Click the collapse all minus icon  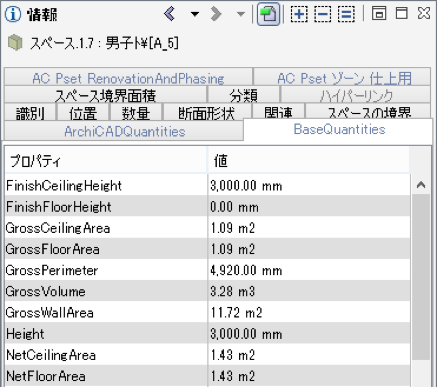pyautogui.click(x=323, y=14)
